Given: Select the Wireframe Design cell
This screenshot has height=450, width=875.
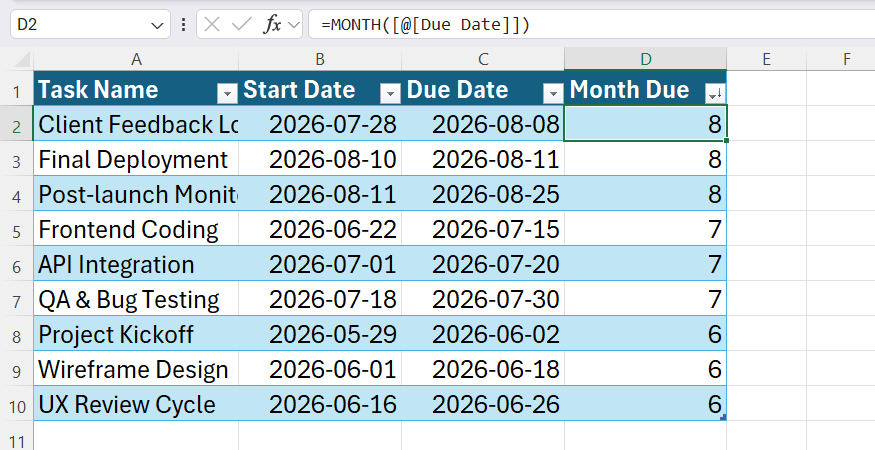Looking at the screenshot, I should [x=136, y=368].
